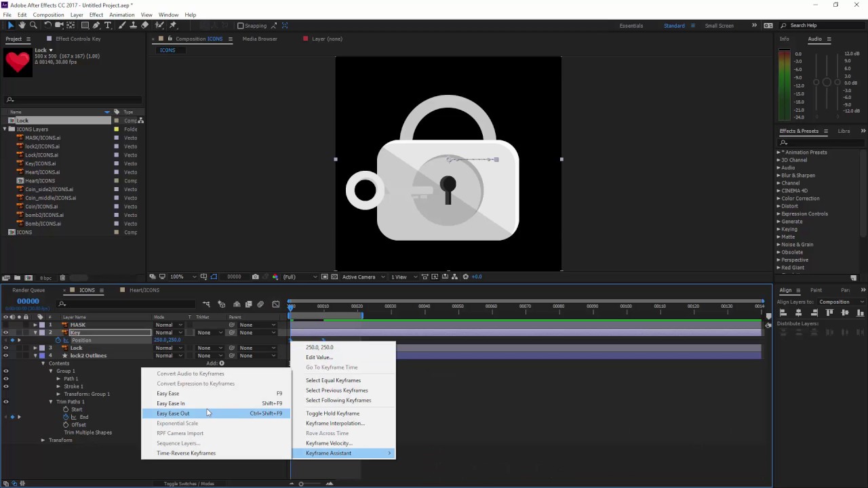Select the Puppet Pin tool
Screen dimensions: 868x488
tap(173, 25)
